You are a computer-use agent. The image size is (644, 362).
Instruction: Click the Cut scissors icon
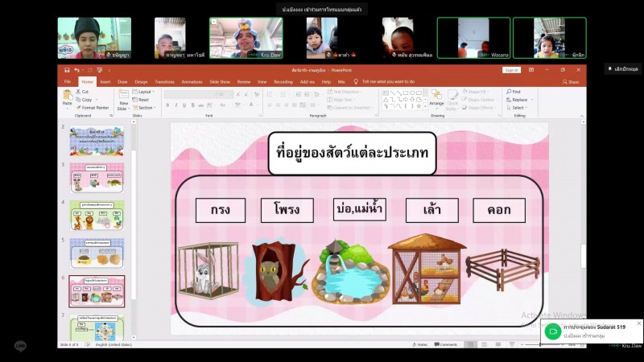coord(84,92)
